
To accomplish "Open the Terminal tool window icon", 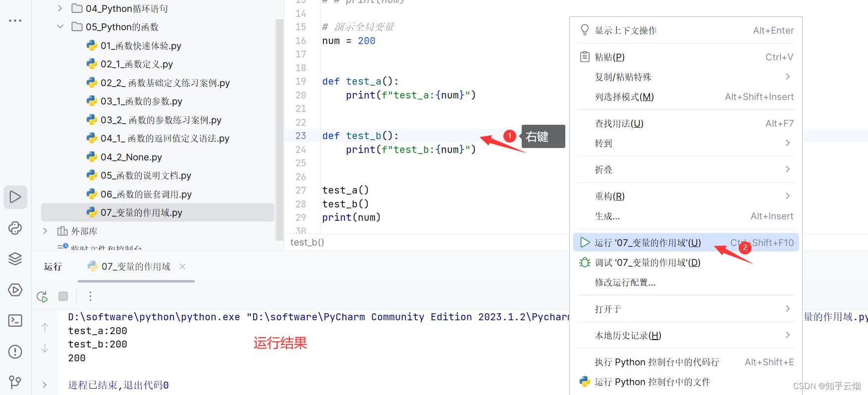I will (15, 321).
